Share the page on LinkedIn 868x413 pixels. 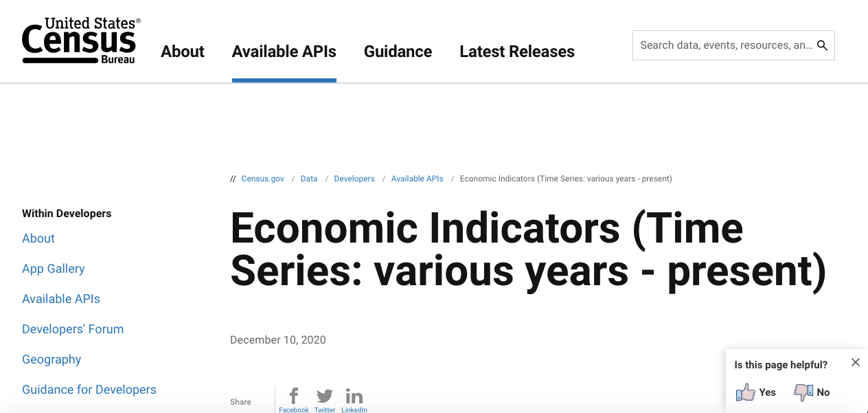pyautogui.click(x=354, y=397)
